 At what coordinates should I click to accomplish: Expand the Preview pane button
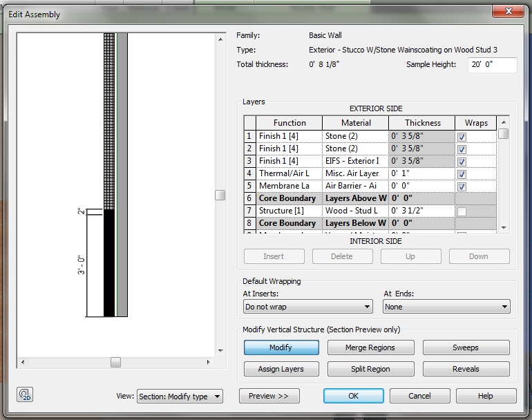pos(269,397)
